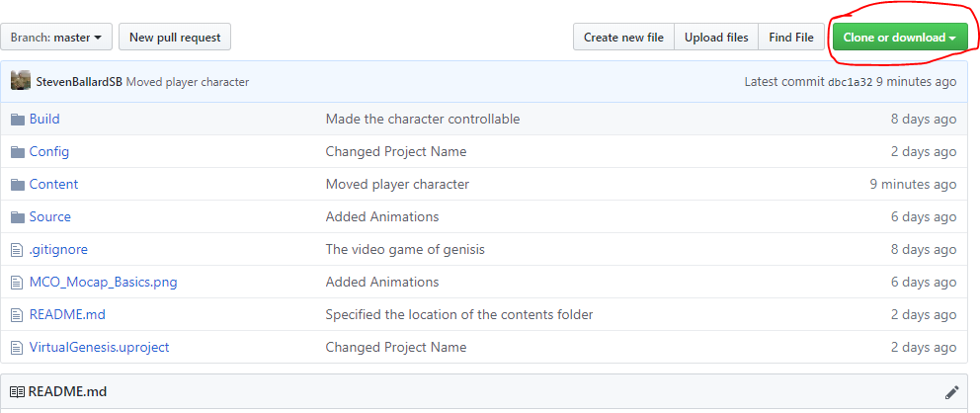Viewport: 980px width, 413px height.
Task: Open the Config folder link
Action: [49, 152]
